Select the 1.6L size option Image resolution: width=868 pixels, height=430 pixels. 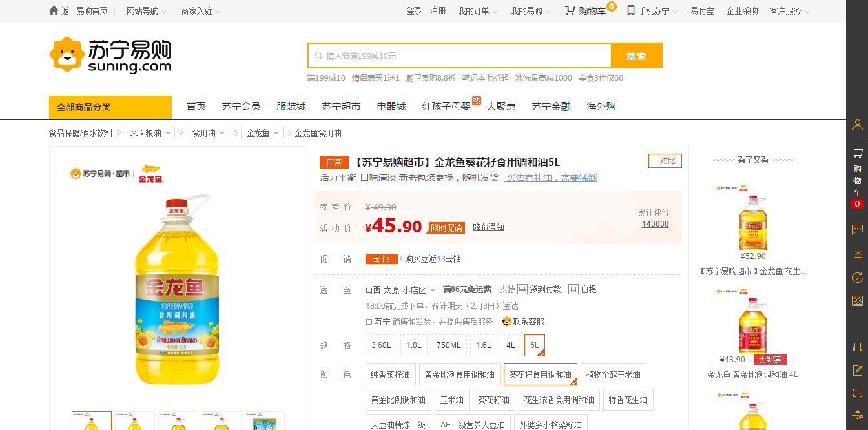[484, 345]
